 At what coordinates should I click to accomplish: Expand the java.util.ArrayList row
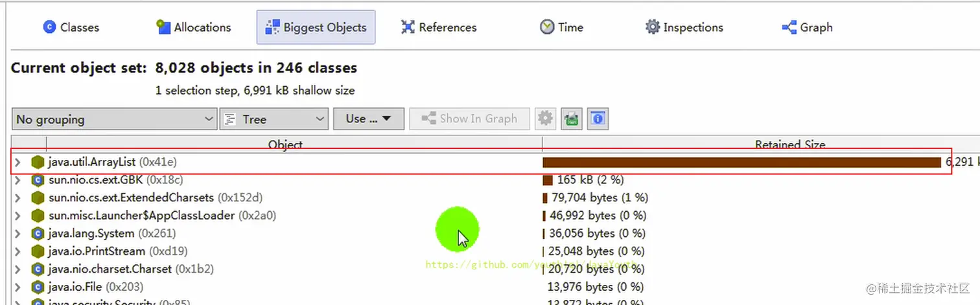coord(18,162)
